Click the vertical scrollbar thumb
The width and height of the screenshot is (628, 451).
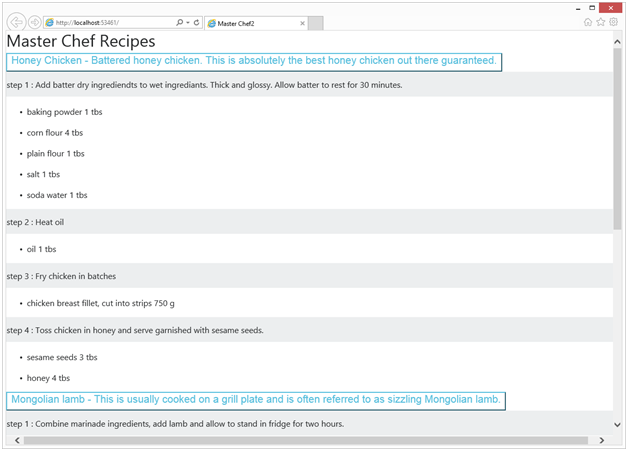(x=617, y=139)
